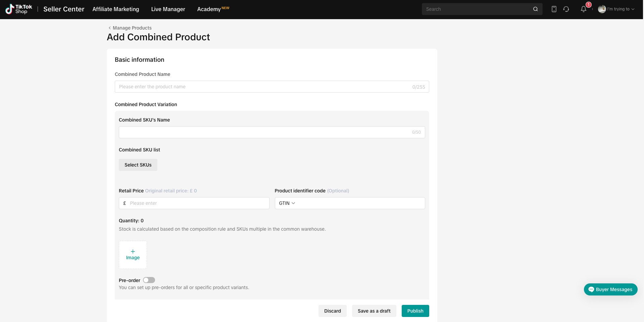Screen dimensions: 644x322
Task: Discard the combined product
Action: (x=332, y=311)
